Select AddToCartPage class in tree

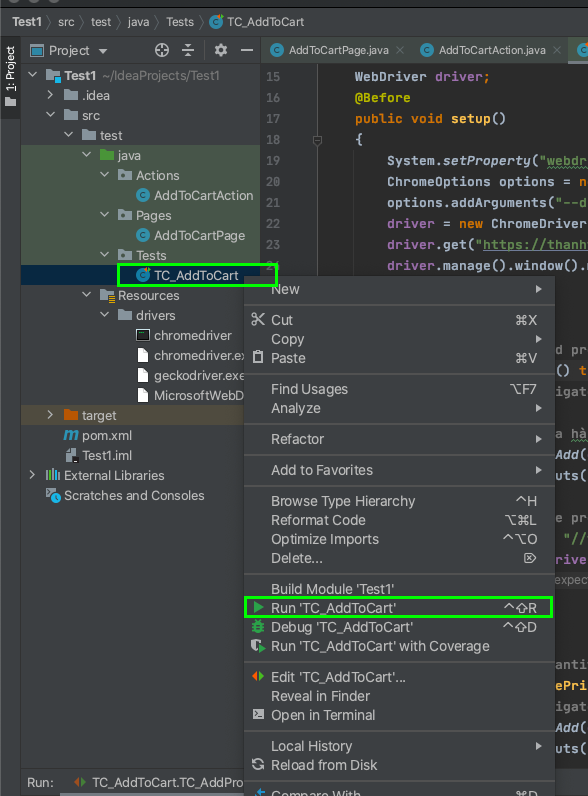pos(190,236)
